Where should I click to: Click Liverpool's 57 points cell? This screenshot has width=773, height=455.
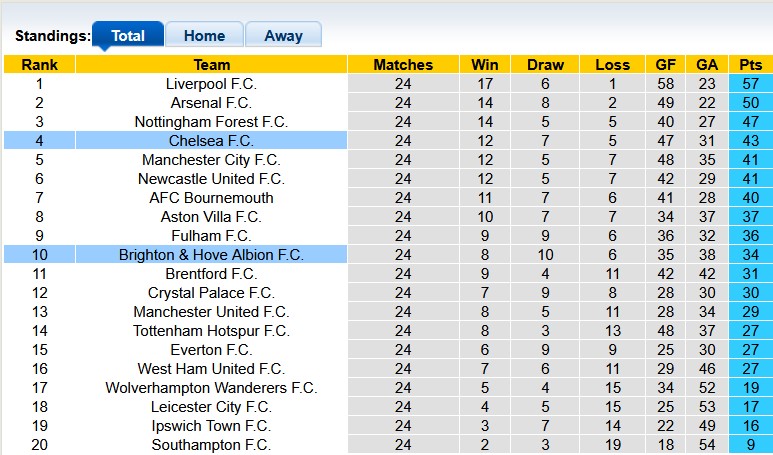coord(750,84)
